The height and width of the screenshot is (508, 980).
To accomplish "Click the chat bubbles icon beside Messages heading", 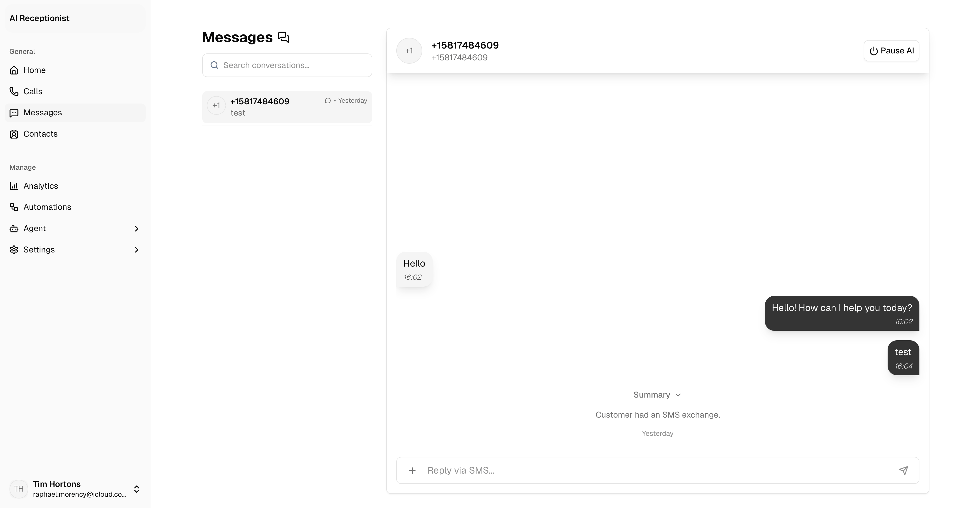I will (x=284, y=37).
